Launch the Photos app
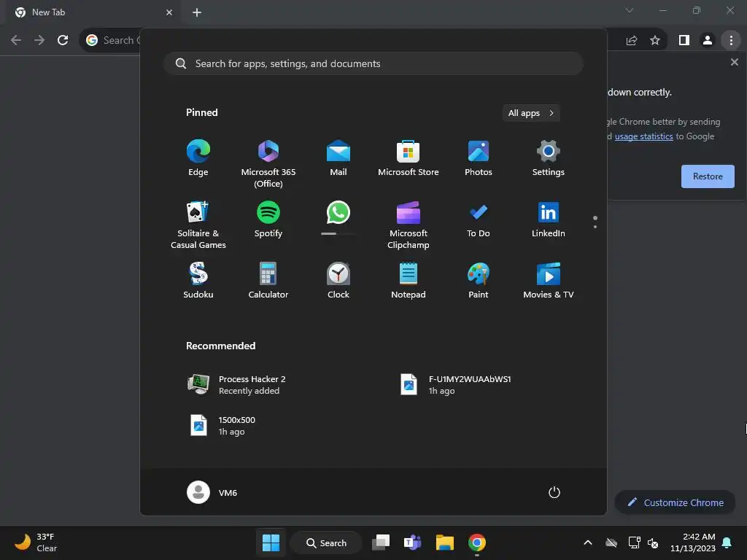This screenshot has height=560, width=747. 479,158
